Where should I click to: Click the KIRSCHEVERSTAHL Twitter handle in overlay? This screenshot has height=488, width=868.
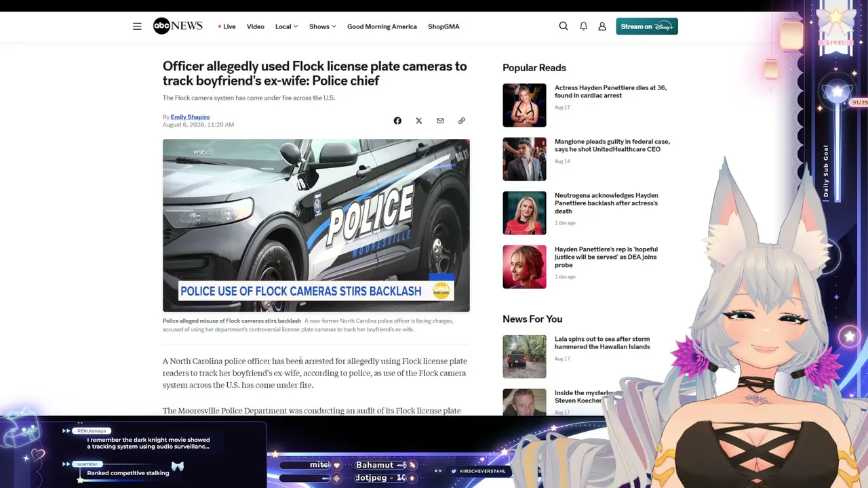pyautogui.click(x=483, y=471)
